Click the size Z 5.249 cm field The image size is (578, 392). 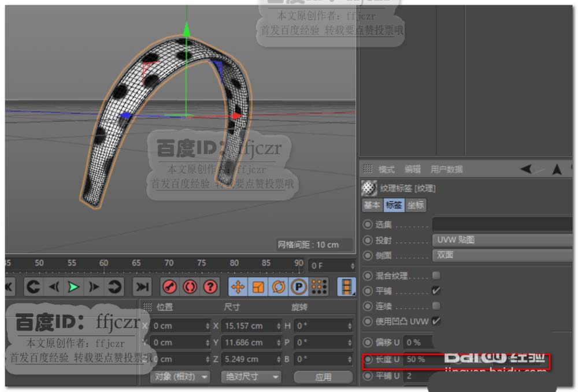tap(251, 359)
